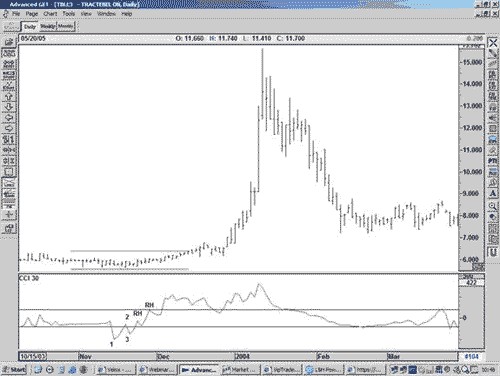The image size is (500, 376).
Task: Click the large X icon atop right toolbar
Action: click(493, 43)
